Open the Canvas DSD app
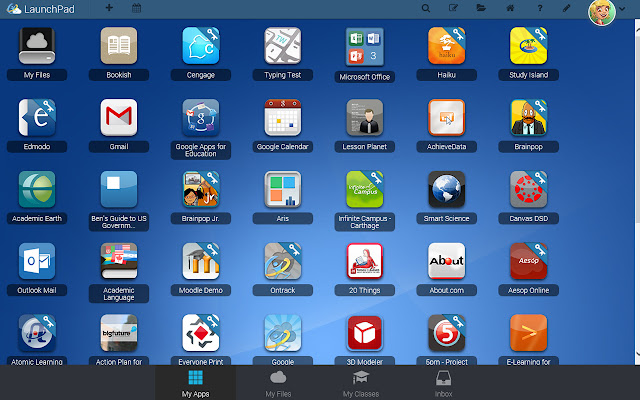This screenshot has height=400, width=640. click(529, 189)
